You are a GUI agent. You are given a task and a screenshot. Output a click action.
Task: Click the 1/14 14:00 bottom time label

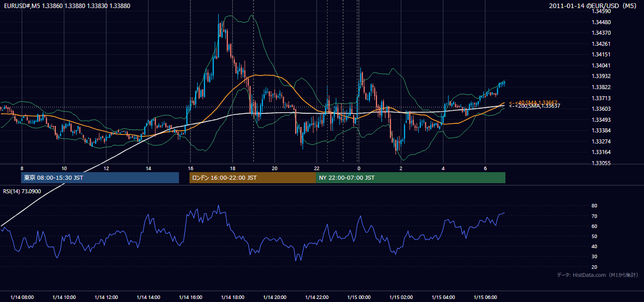pos(148,297)
